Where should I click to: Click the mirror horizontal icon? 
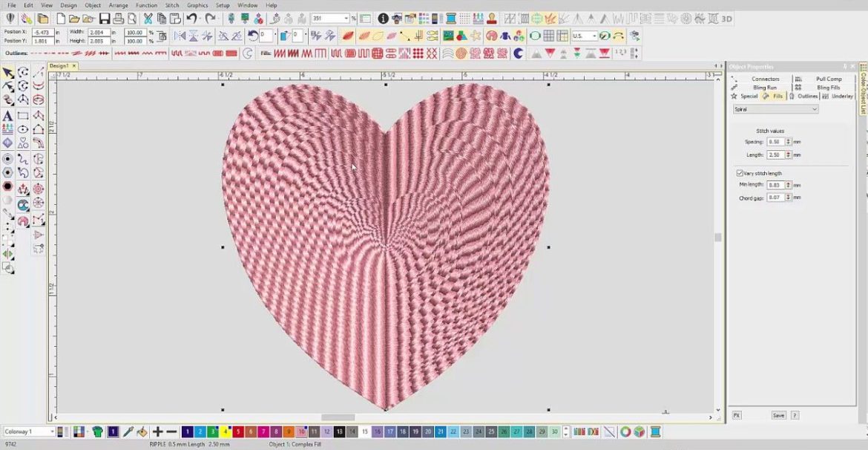[180, 36]
